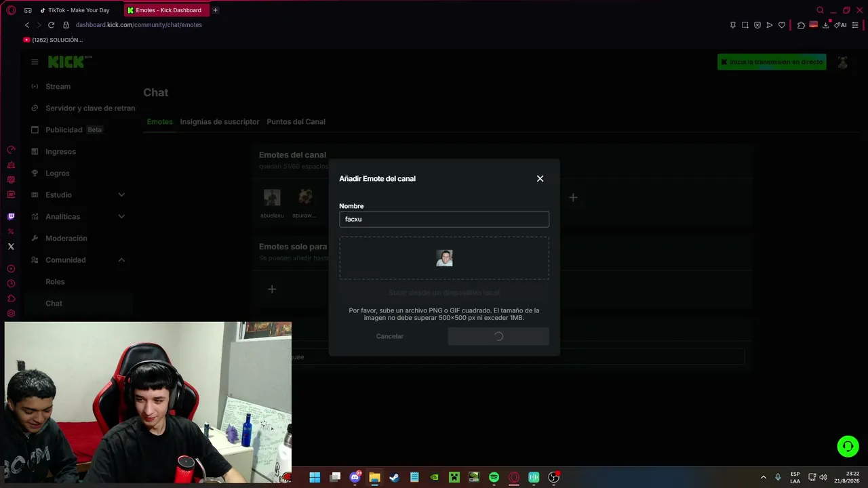This screenshot has height=488, width=868.
Task: Click Inicia la transmisión en directo
Action: pyautogui.click(x=772, y=62)
